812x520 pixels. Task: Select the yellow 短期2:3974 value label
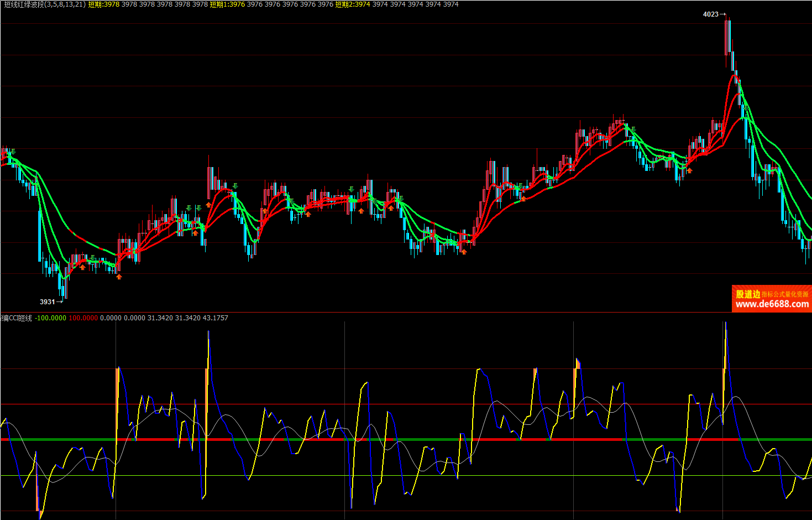coord(353,4)
